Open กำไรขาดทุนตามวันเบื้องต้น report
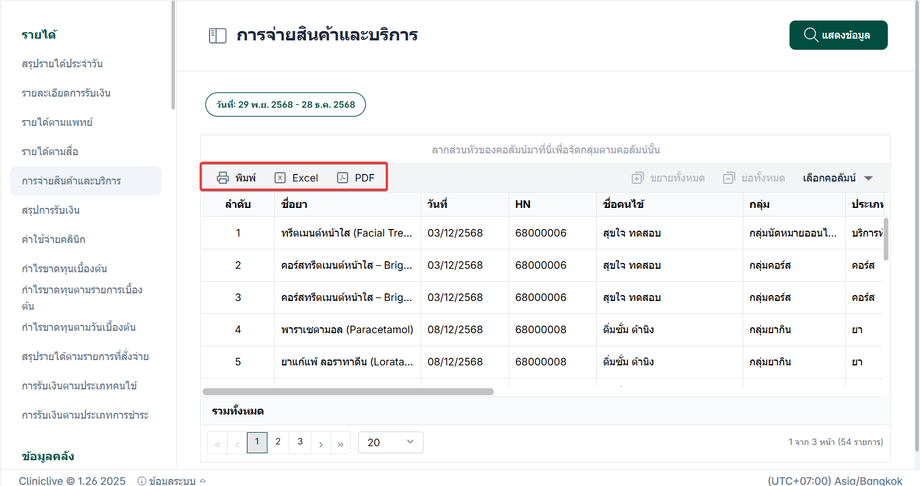This screenshot has width=920, height=486. click(79, 327)
